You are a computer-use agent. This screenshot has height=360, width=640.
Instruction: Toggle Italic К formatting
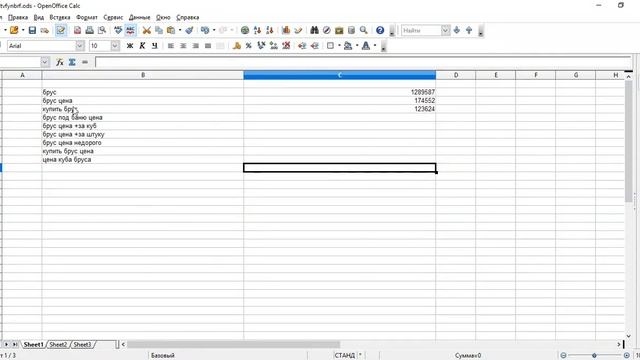click(x=142, y=46)
